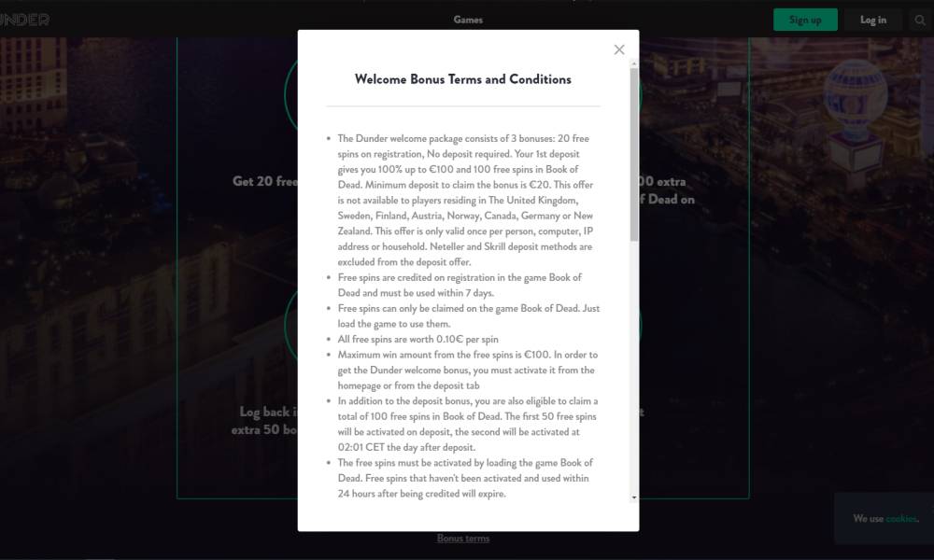Click the term starting 'The Dunder welcome package consists'
Screen dimensions: 934x560
click(x=465, y=200)
